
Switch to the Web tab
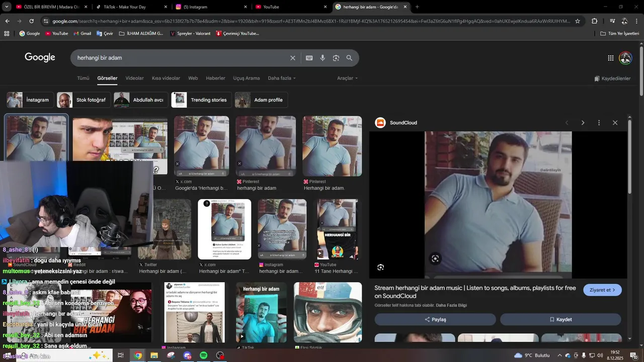tap(193, 78)
